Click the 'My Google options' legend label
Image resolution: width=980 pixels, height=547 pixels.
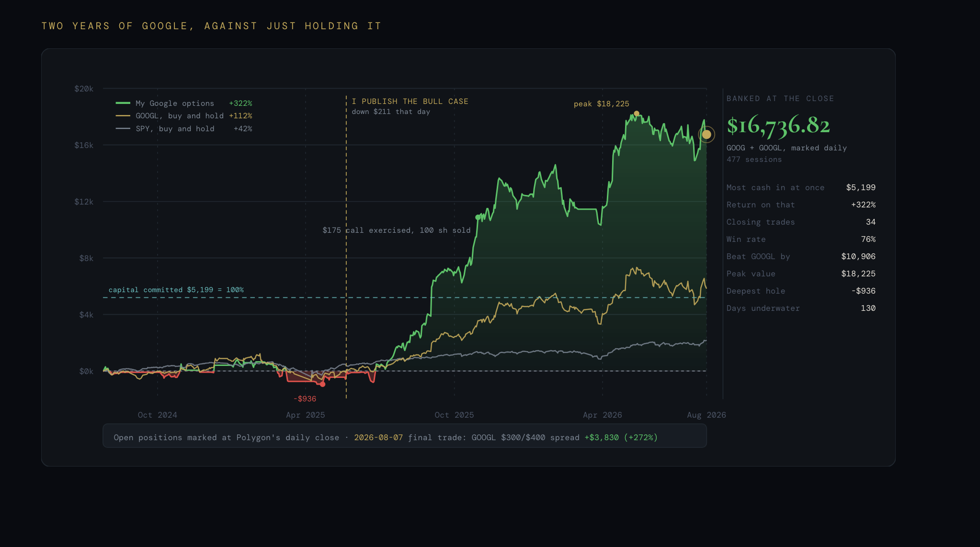[x=175, y=103]
